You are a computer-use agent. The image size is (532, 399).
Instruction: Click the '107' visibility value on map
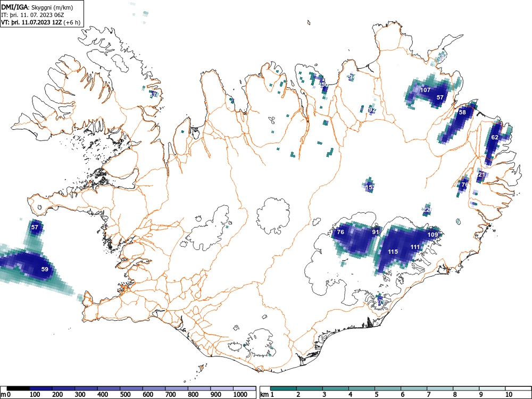click(x=425, y=90)
